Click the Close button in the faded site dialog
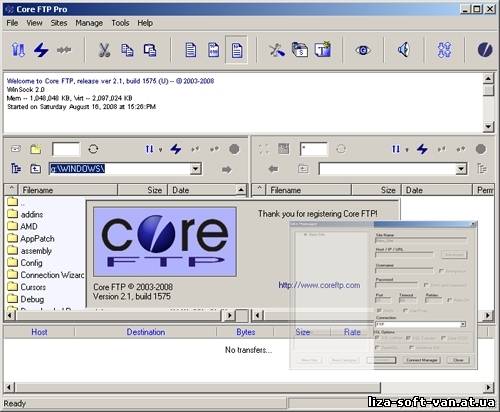 pos(458,360)
